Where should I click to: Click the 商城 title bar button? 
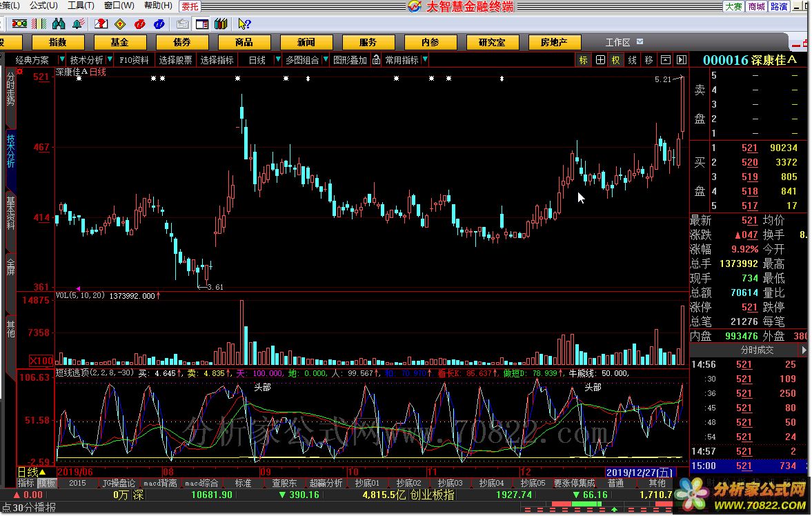(x=756, y=6)
